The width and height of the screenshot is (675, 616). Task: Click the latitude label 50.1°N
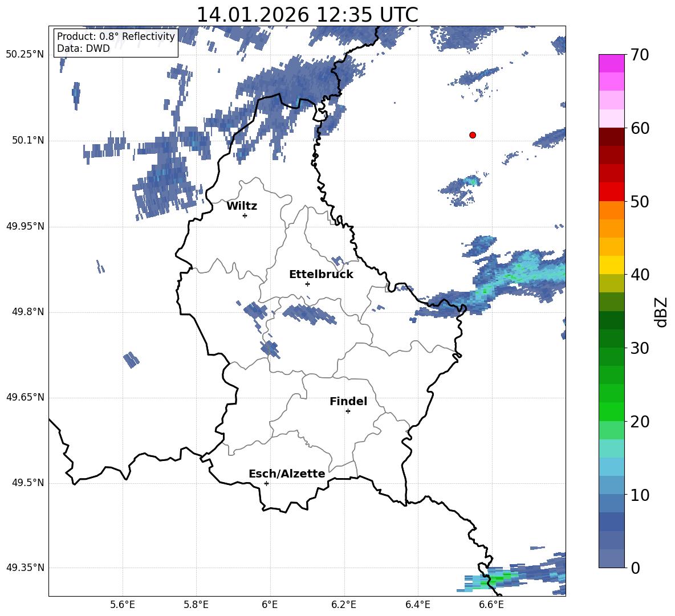pyautogui.click(x=27, y=141)
